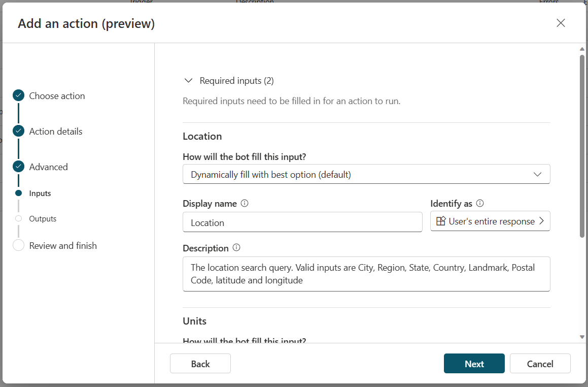Click the Units section heading
Screen dimensions: 588x387
[195, 321]
